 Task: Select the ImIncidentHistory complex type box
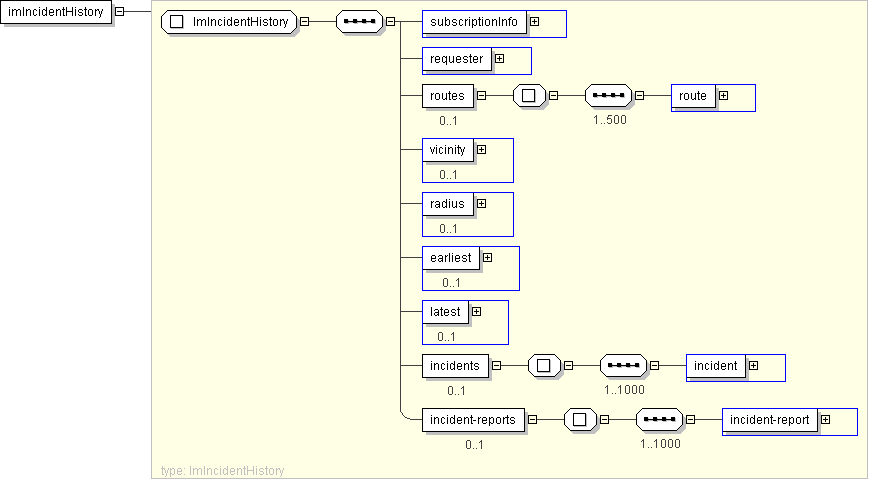[230, 22]
